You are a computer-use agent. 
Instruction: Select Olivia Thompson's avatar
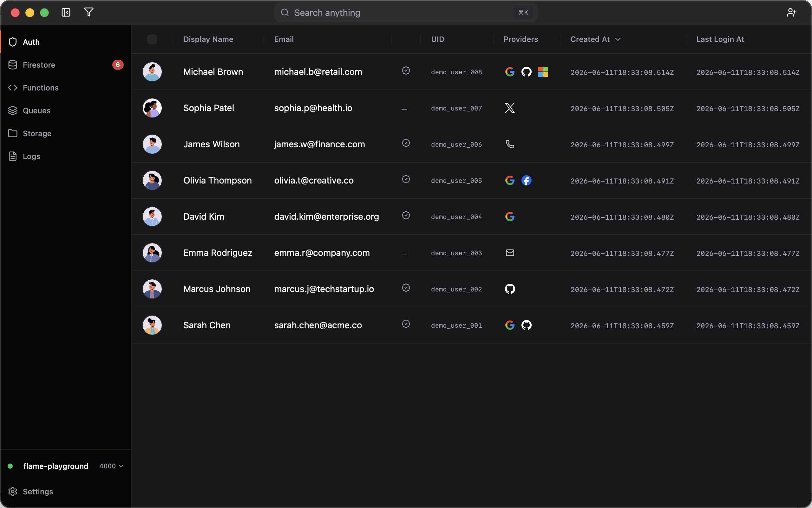152,180
